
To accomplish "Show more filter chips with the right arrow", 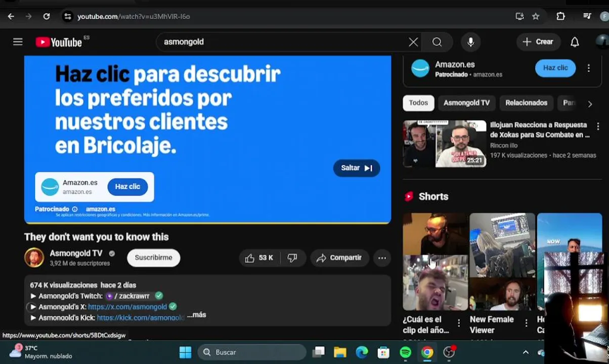I will (590, 104).
